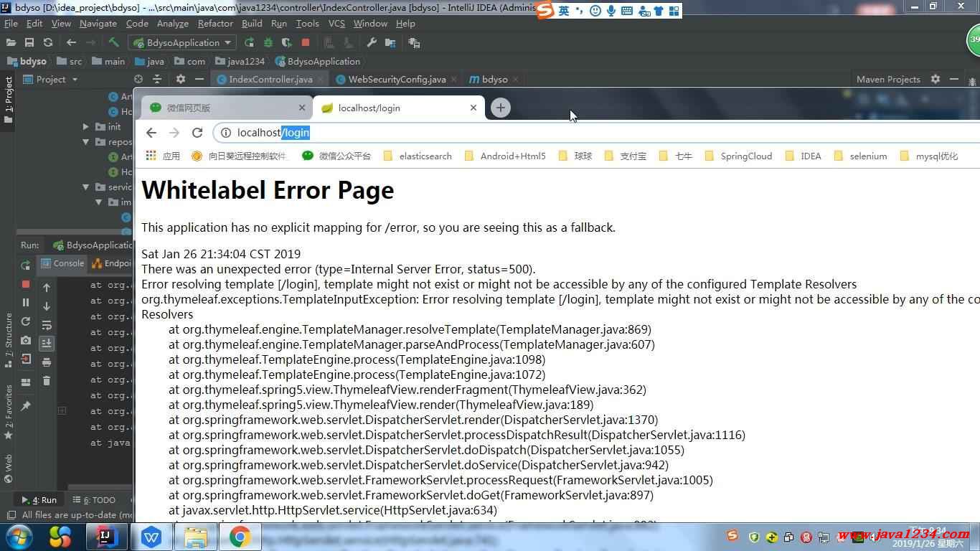Image resolution: width=980 pixels, height=551 pixels.
Task: Collapse the servic folder in tree
Action: coord(86,187)
